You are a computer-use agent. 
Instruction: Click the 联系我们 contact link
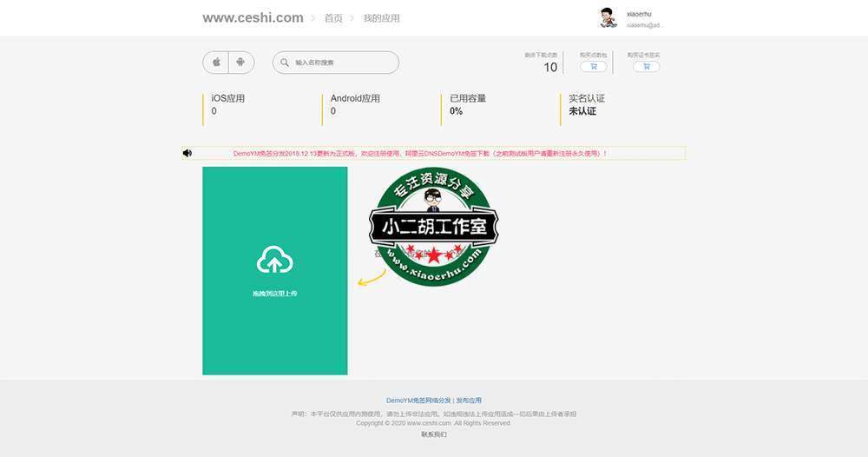click(434, 434)
